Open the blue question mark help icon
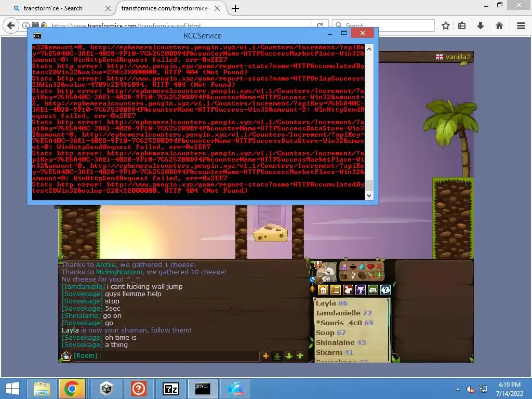This screenshot has height=399, width=532. click(x=385, y=290)
